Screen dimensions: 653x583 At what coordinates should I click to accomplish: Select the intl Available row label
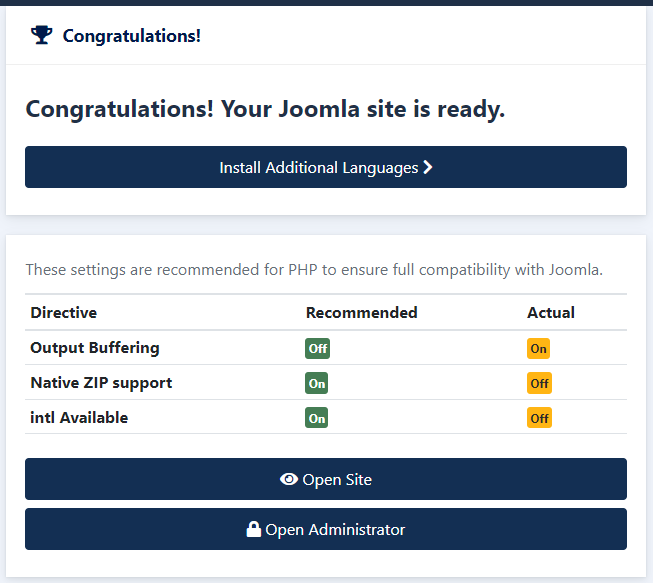pos(79,418)
